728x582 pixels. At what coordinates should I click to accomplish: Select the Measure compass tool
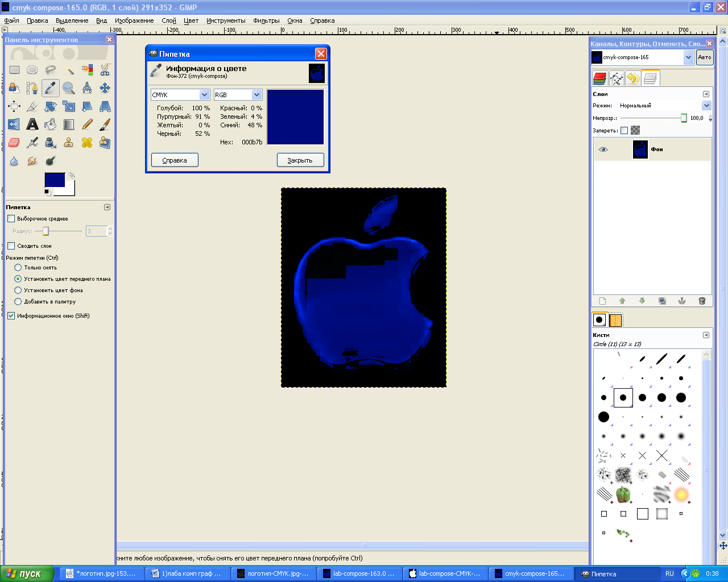[x=87, y=88]
